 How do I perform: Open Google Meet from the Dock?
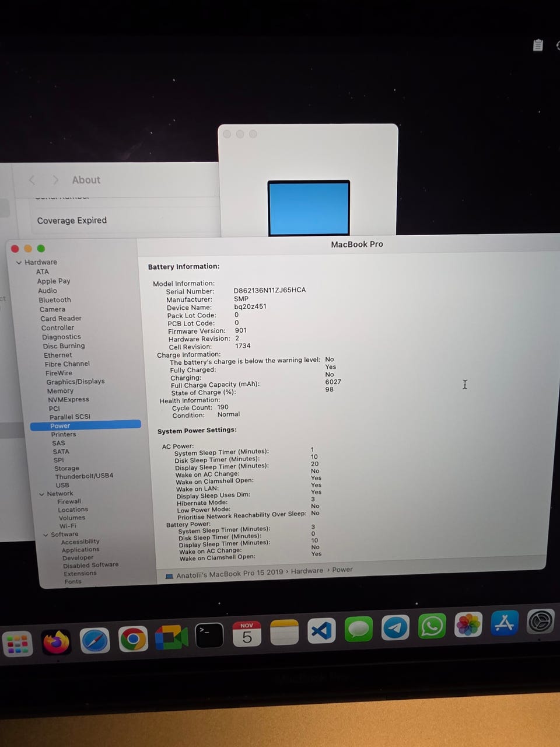coord(171,637)
